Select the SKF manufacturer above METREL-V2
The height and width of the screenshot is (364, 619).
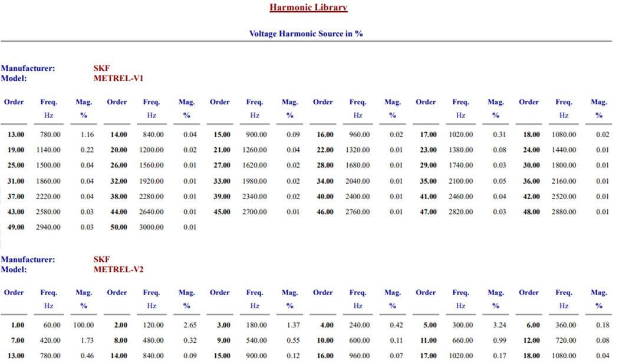[x=101, y=260]
